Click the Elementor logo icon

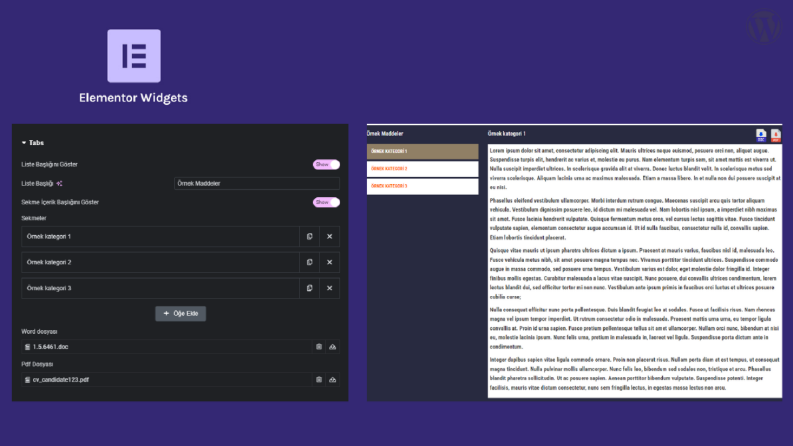[x=134, y=56]
